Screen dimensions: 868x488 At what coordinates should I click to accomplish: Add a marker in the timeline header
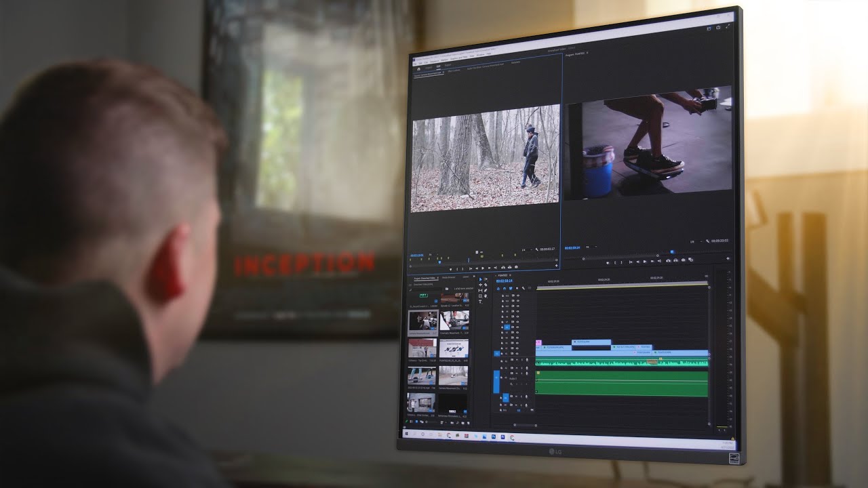pyautogui.click(x=517, y=288)
